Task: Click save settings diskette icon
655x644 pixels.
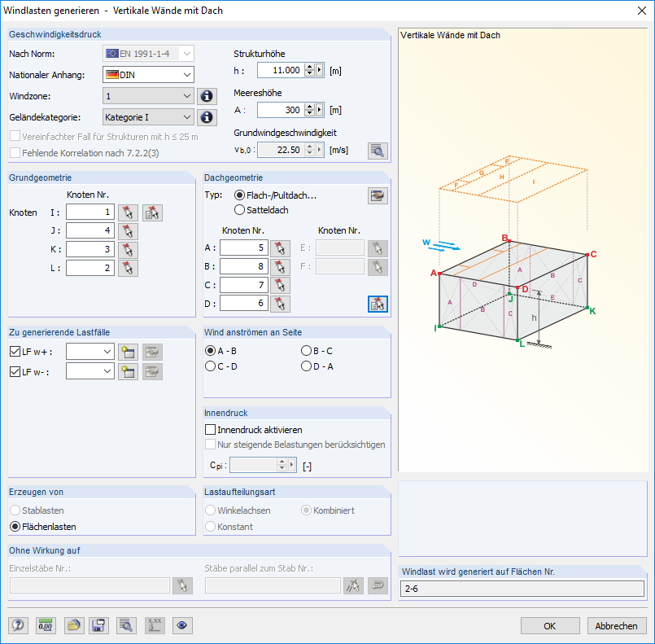Action: pyautogui.click(x=98, y=625)
